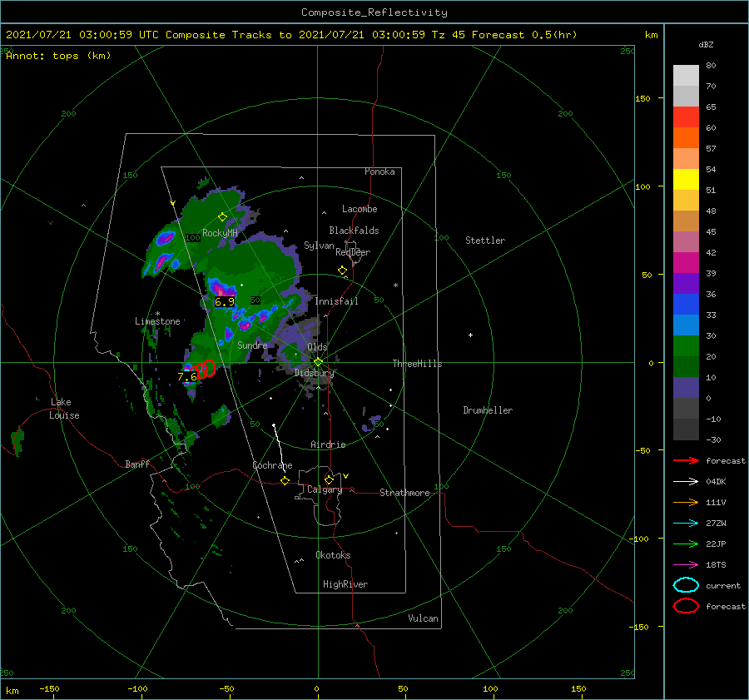749x700 pixels.
Task: Pick the purple swatch below 39 dBZ
Action: [x=686, y=283]
